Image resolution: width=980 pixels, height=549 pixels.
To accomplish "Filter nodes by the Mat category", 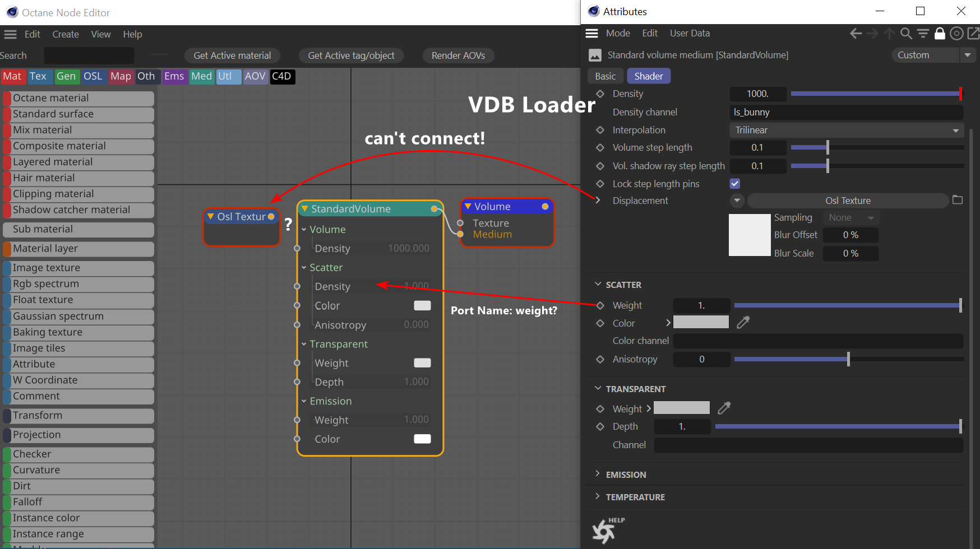I will [12, 76].
